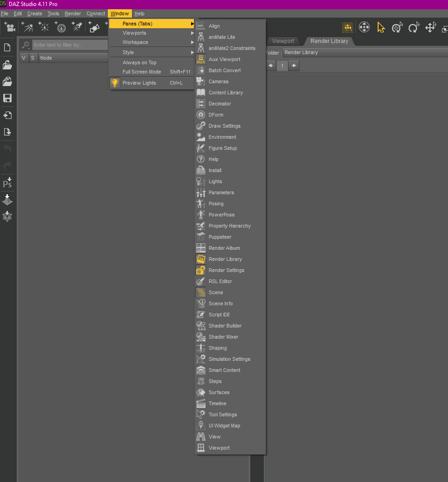
Task: Toggle Full Screen Mode
Action: [x=152, y=72]
